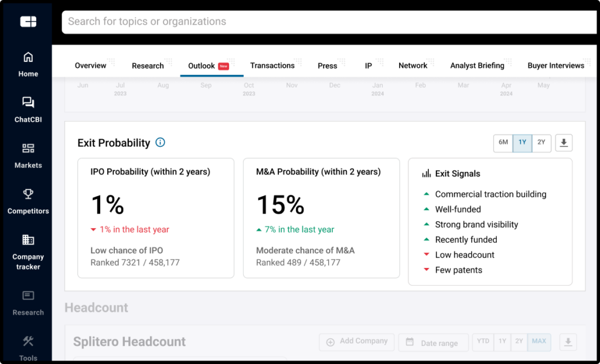600x364 pixels.
Task: Download the Exit Probability data
Action: tap(564, 143)
